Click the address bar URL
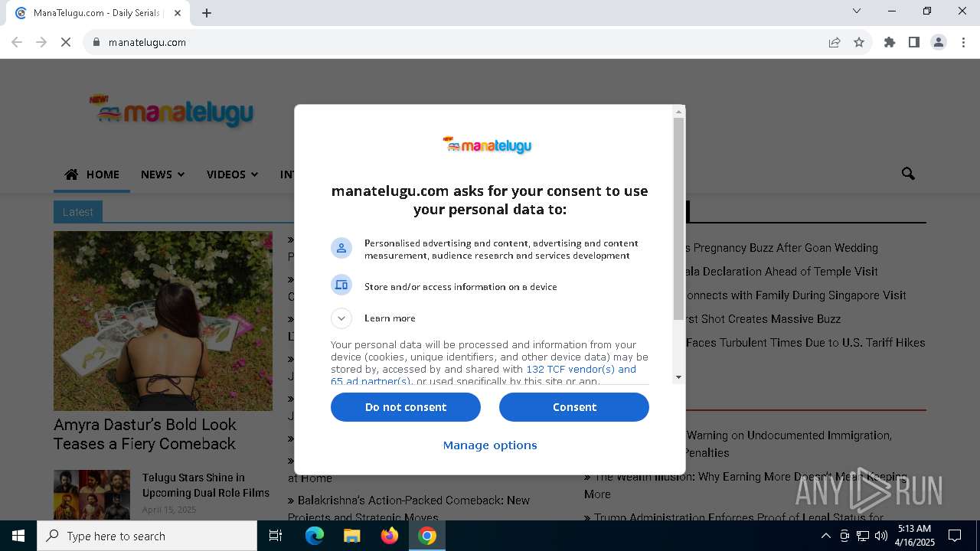The height and width of the screenshot is (551, 980). pos(147,42)
